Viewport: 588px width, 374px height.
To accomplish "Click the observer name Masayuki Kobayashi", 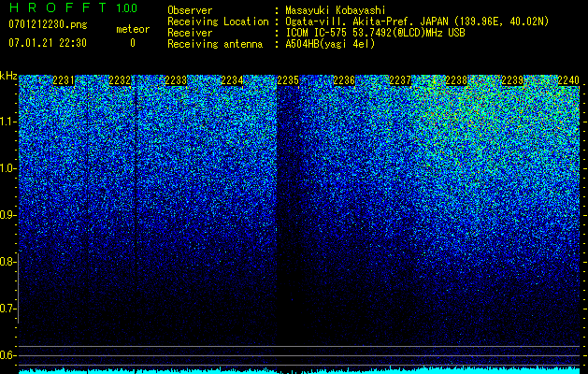I will point(336,10).
